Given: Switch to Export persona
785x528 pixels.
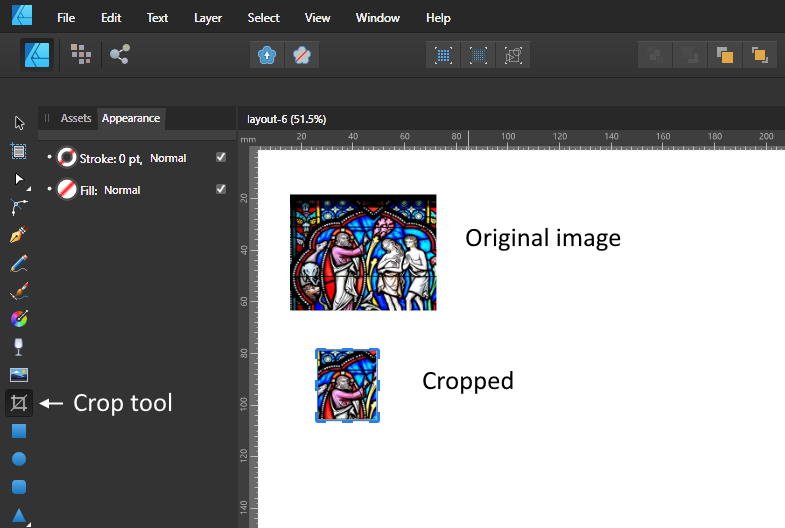Looking at the screenshot, I should coord(120,54).
